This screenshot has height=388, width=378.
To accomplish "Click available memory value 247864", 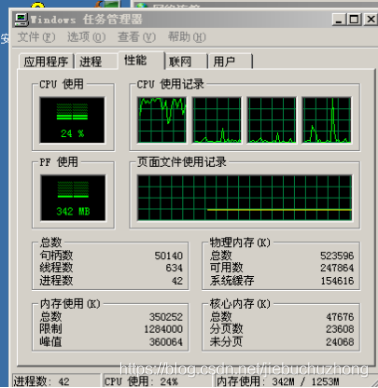I will [x=337, y=268].
